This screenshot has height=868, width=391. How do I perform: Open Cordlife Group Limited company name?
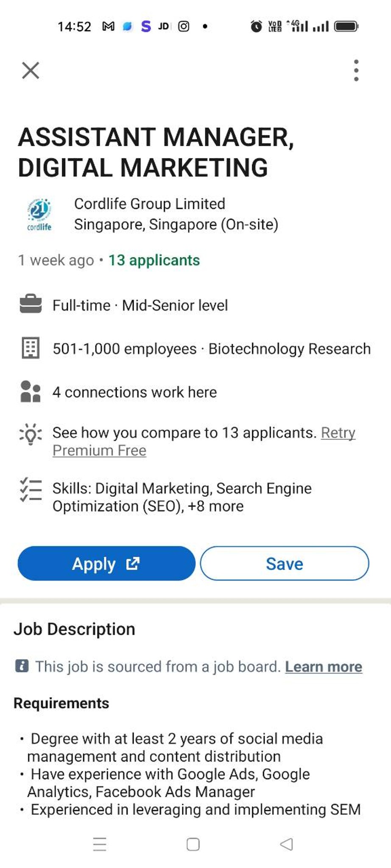click(x=150, y=204)
